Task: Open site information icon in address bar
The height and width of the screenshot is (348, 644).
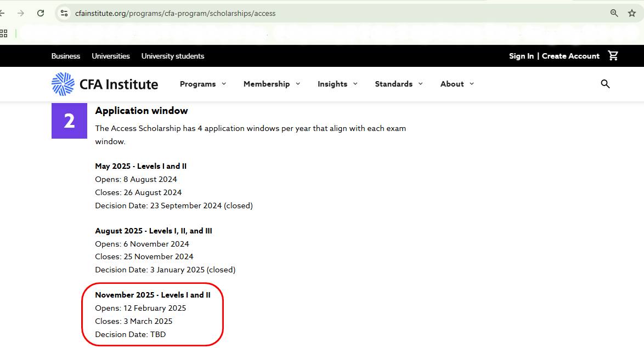Action: 64,13
